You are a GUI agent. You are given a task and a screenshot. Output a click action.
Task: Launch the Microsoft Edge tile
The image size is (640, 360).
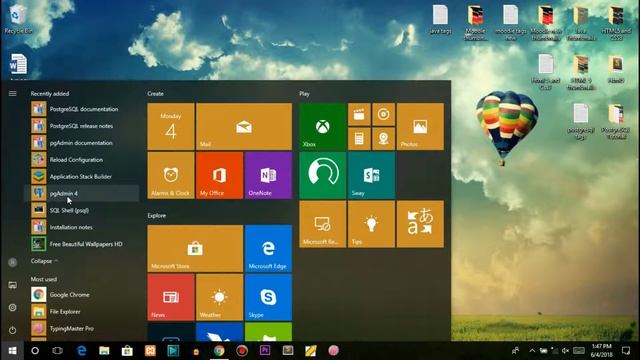[x=268, y=249]
